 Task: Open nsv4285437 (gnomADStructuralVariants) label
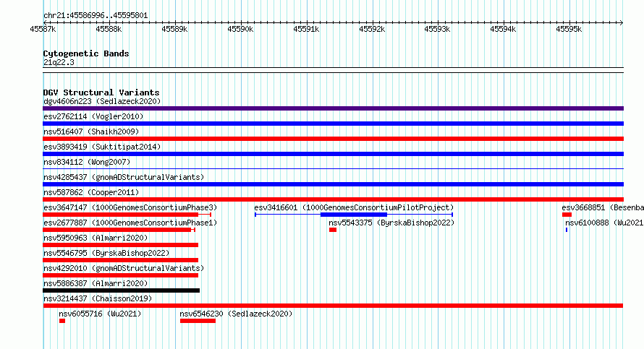pyautogui.click(x=124, y=177)
